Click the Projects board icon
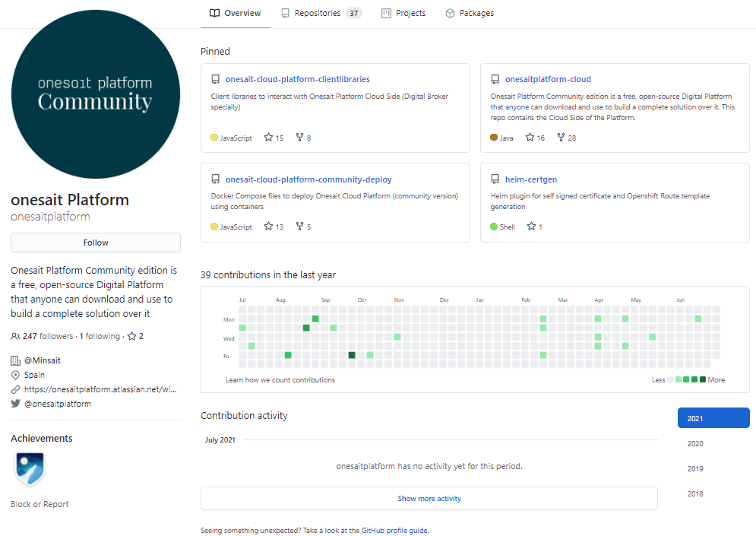Image resolution: width=756 pixels, height=536 pixels. click(x=386, y=13)
